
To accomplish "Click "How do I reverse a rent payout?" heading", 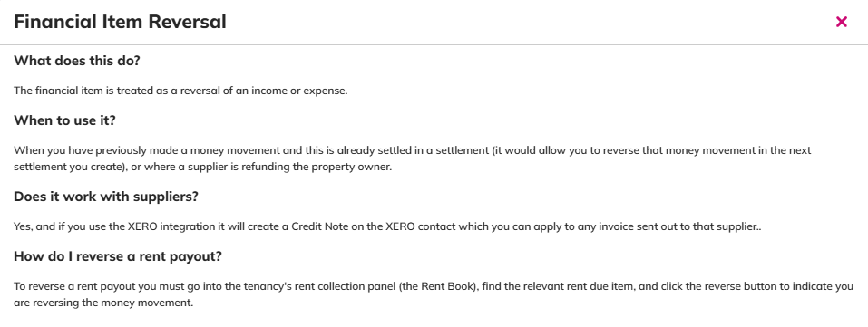I will 118,256.
